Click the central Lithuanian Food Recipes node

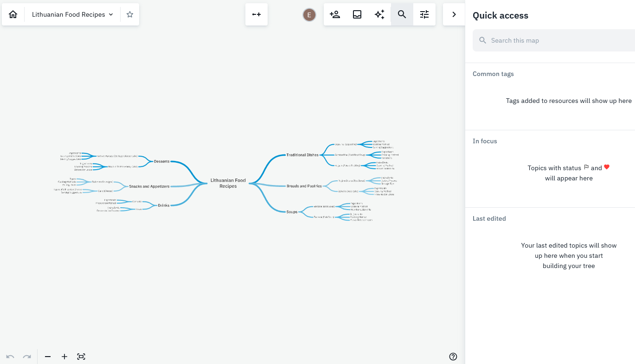(x=228, y=183)
